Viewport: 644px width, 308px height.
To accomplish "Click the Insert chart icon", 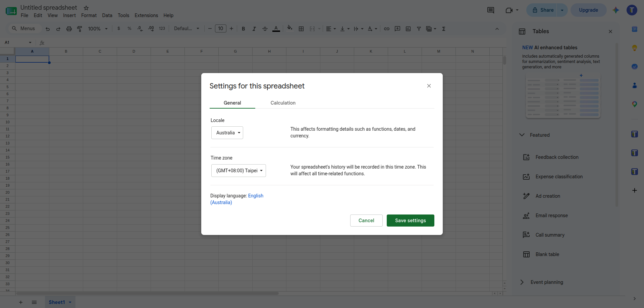I will [408, 29].
